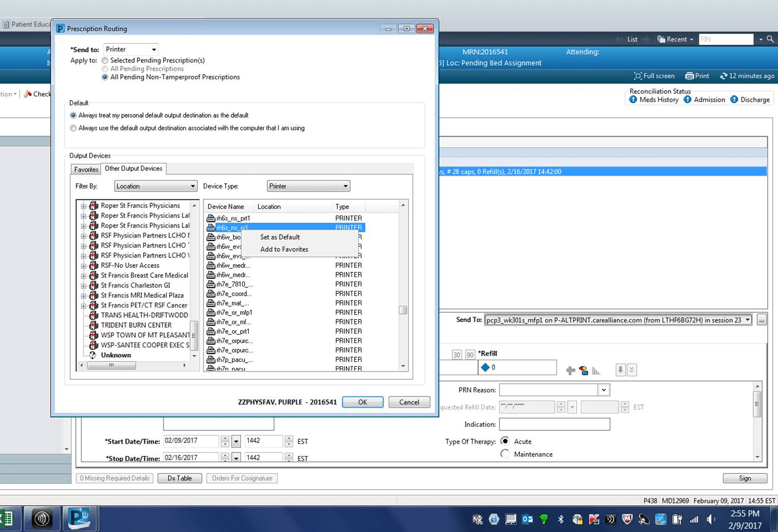Image resolution: width=778 pixels, height=532 pixels.
Task: Expand the St Francis MRI Medical Plaza node
Action: (x=84, y=296)
